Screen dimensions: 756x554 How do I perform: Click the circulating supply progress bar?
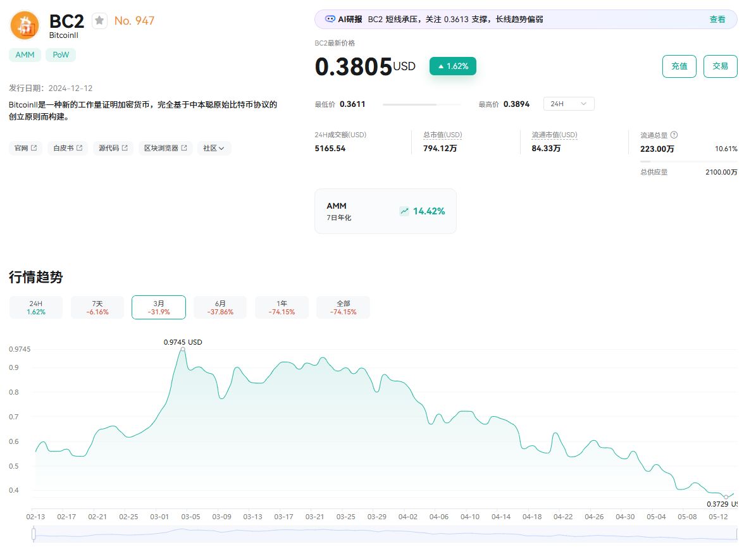688,161
